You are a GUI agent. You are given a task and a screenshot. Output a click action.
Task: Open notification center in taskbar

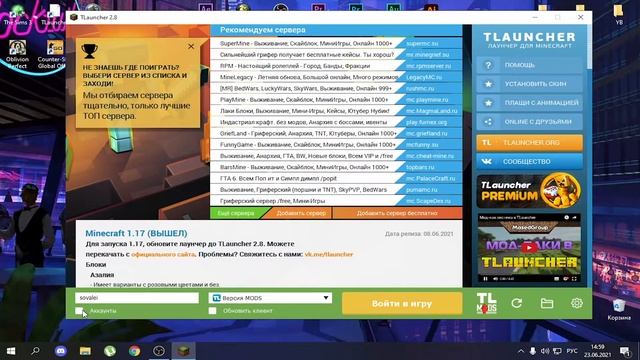[625, 351]
